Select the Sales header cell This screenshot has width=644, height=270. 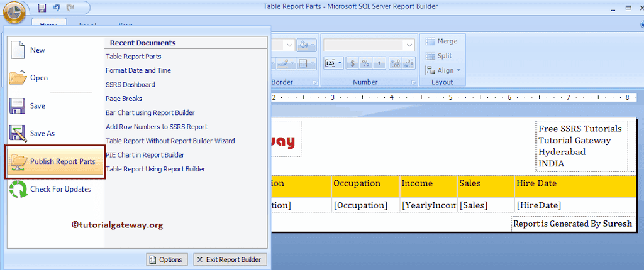click(486, 186)
